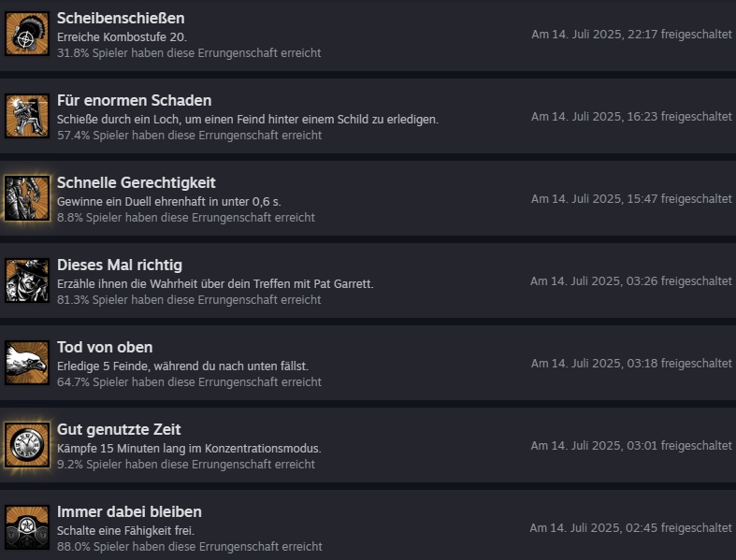Select the Tod von oben title
This screenshot has width=736, height=560.
tap(105, 348)
